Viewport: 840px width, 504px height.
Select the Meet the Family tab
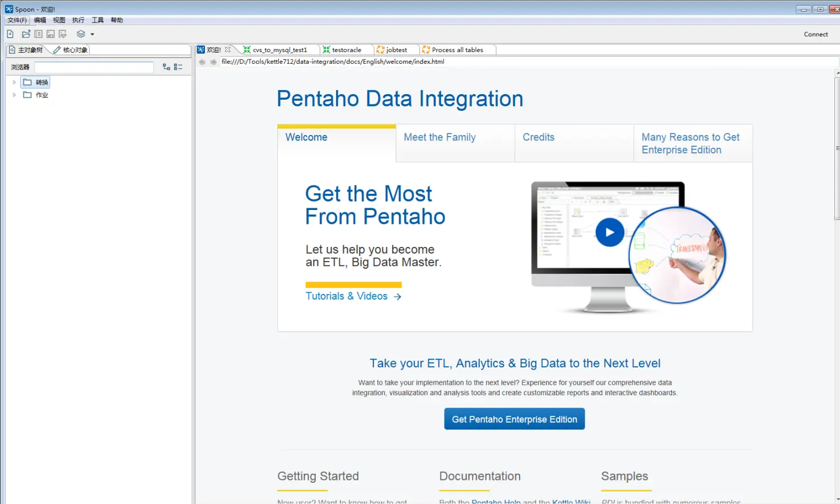tap(455, 143)
